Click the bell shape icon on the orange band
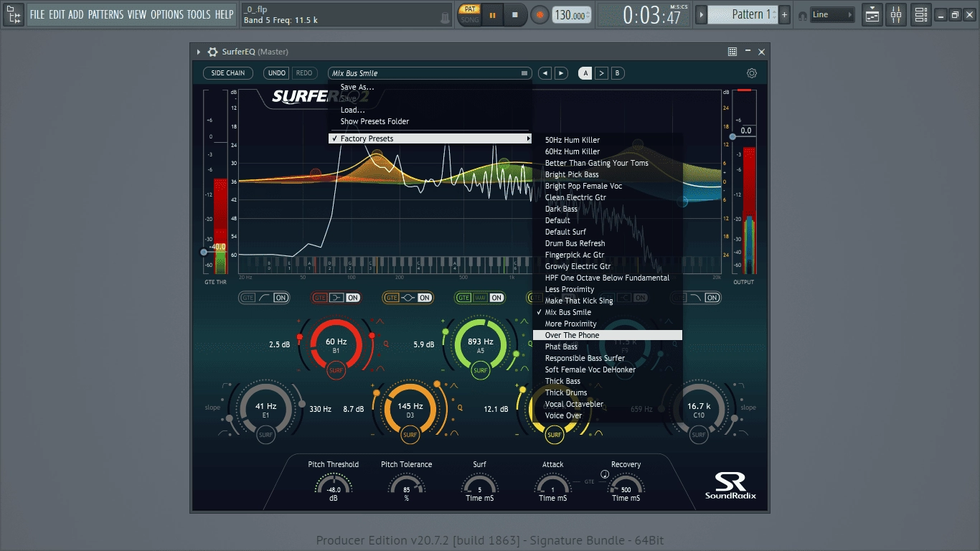The image size is (980, 551). 407,298
